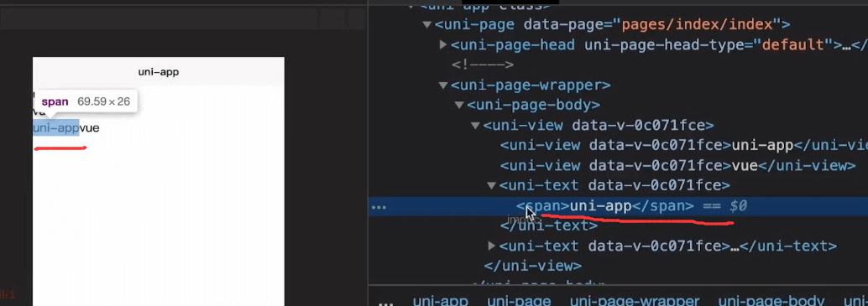Image resolution: width=868 pixels, height=306 pixels.
Task: Click the highlighted uni-app text in preview
Action: coord(56,128)
